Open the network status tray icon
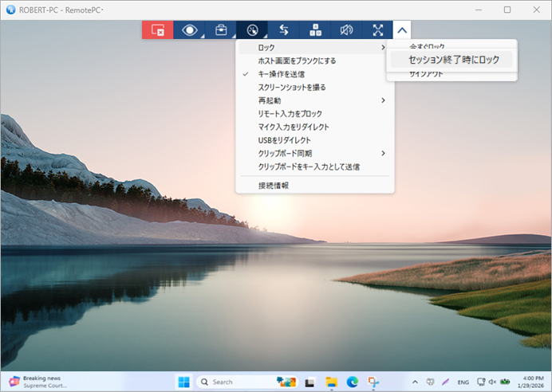 click(481, 382)
